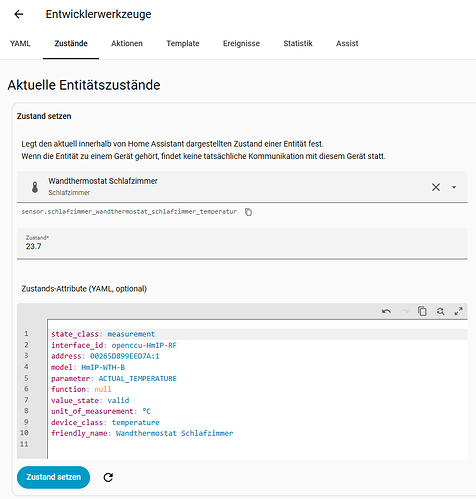The width and height of the screenshot is (476, 499).
Task: Select the Statistik tab
Action: click(298, 44)
